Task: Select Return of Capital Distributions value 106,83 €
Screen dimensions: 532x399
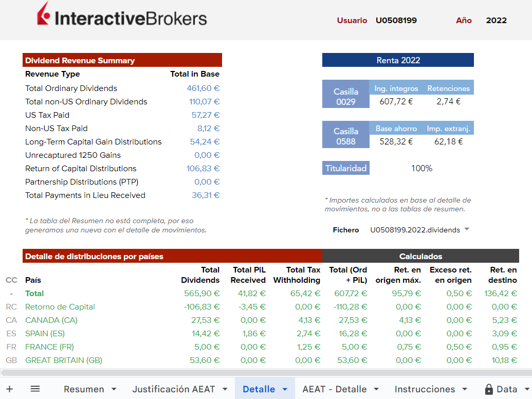Action: [203, 168]
